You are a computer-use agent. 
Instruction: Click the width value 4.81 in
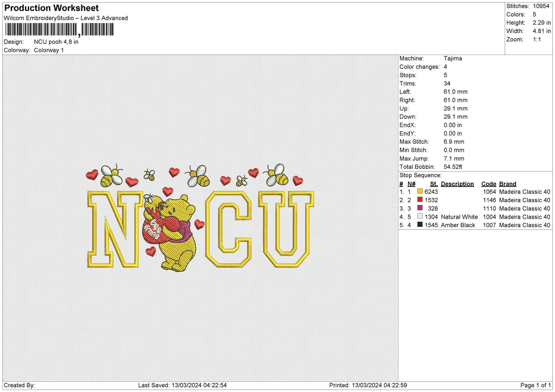coord(542,31)
